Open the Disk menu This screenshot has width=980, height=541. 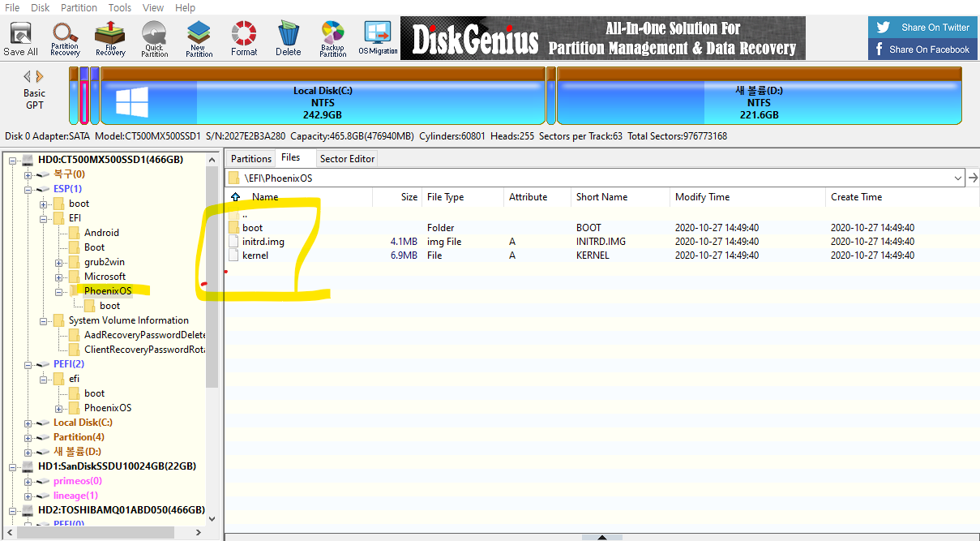40,7
